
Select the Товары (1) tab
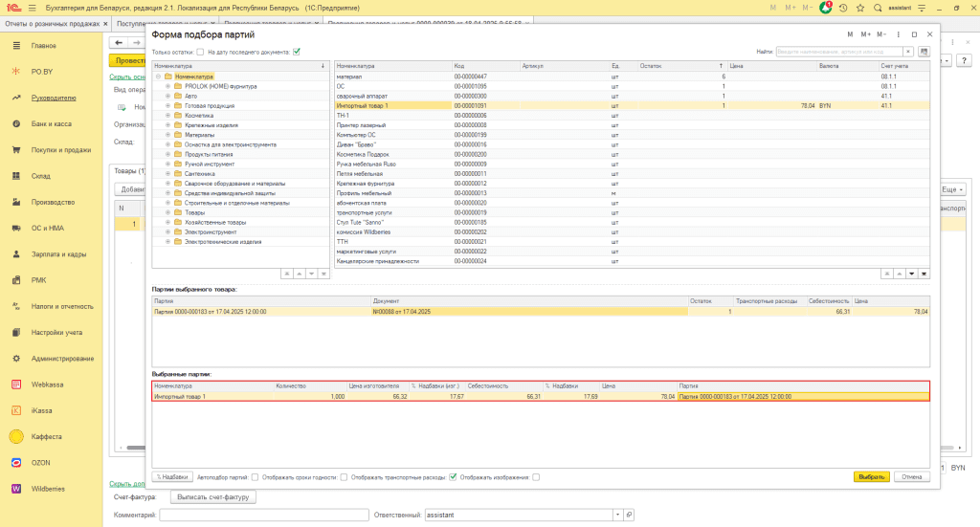(129, 171)
